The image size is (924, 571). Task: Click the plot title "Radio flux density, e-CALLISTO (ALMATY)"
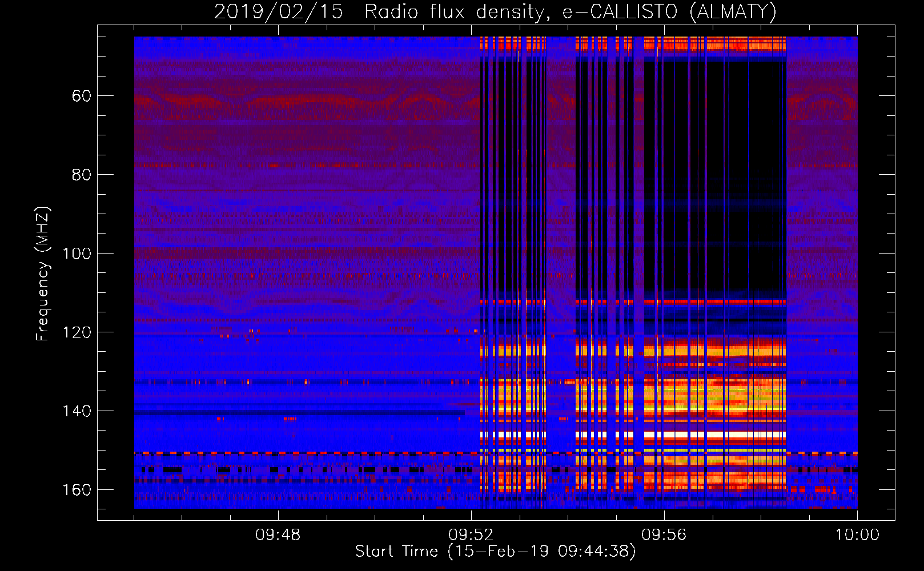[571, 12]
